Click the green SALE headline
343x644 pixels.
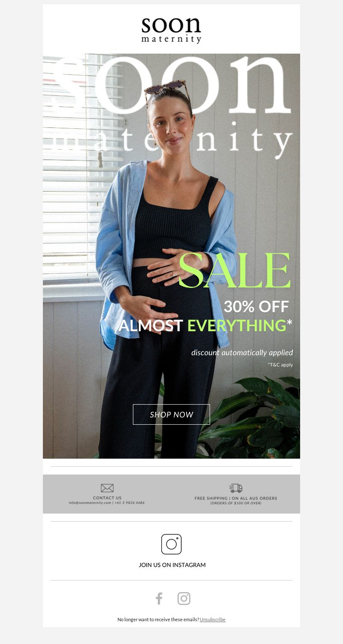pyautogui.click(x=235, y=271)
